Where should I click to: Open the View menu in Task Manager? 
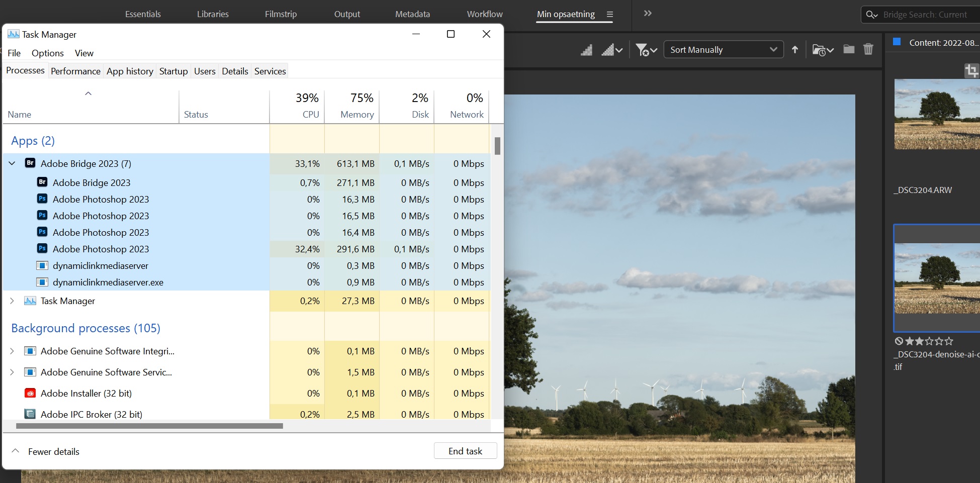click(x=83, y=53)
